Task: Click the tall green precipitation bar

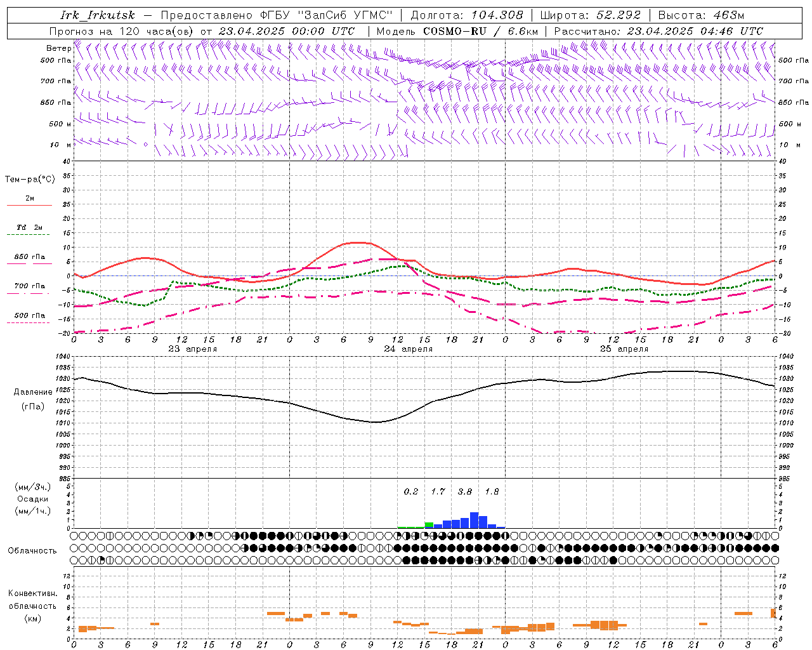Action: click(429, 525)
